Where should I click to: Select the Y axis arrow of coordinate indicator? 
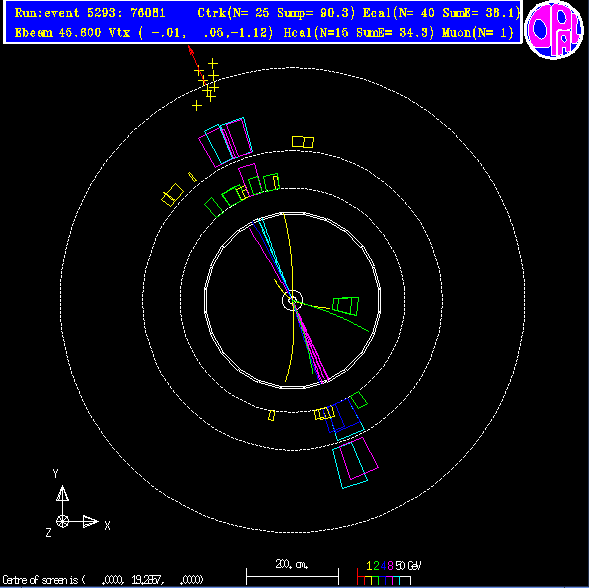[x=62, y=493]
